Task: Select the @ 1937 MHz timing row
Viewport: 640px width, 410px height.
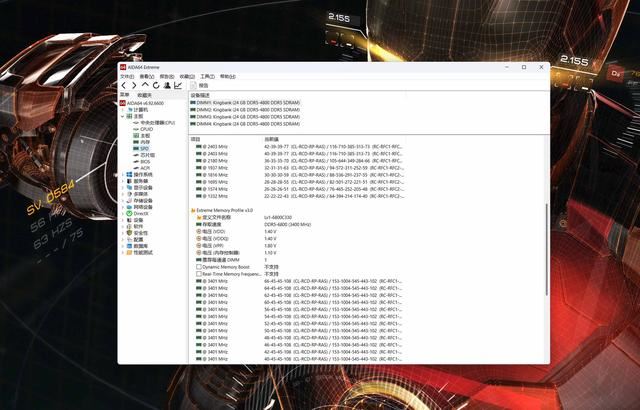Action: (300, 168)
